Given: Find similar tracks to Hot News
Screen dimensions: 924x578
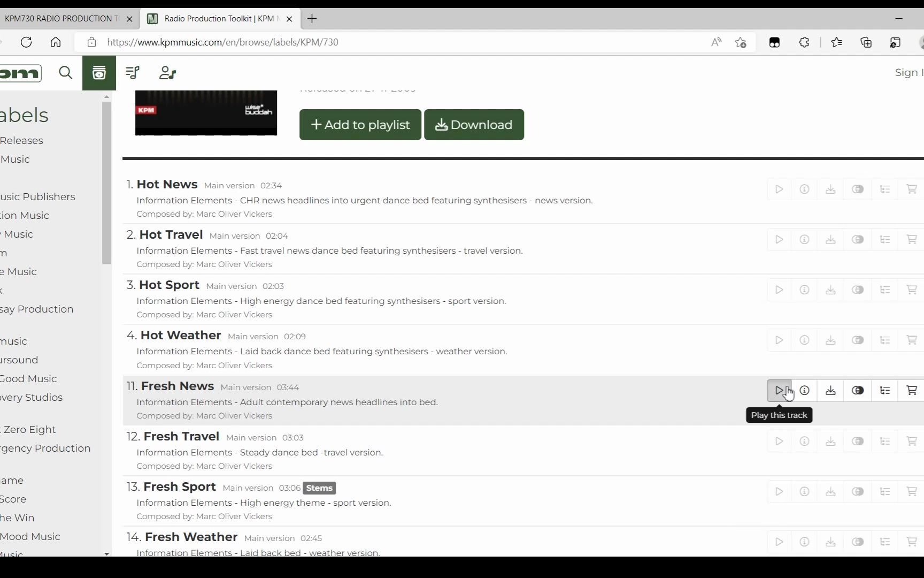Looking at the screenshot, I should point(858,189).
